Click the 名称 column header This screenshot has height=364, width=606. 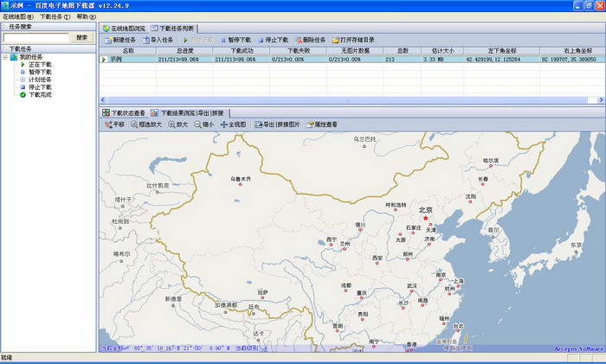coord(128,50)
